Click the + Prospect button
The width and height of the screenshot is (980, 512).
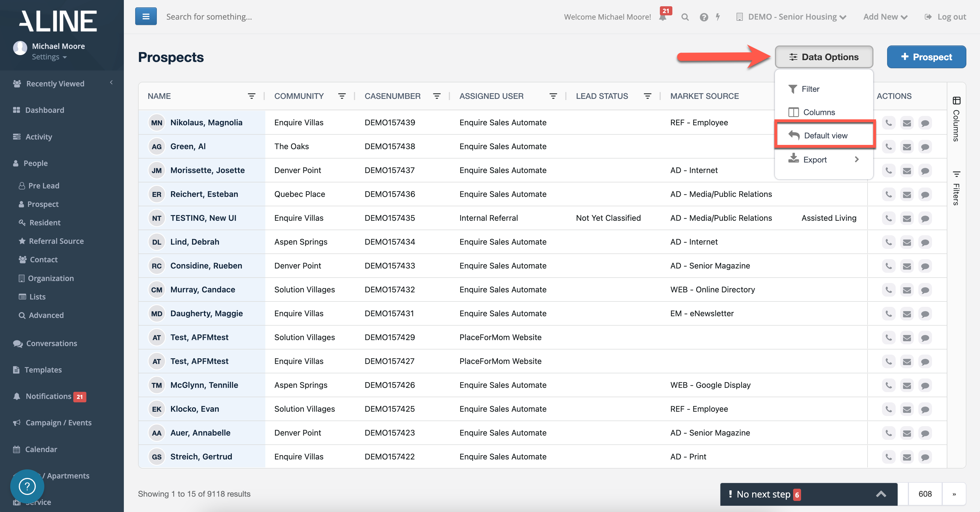pyautogui.click(x=926, y=57)
